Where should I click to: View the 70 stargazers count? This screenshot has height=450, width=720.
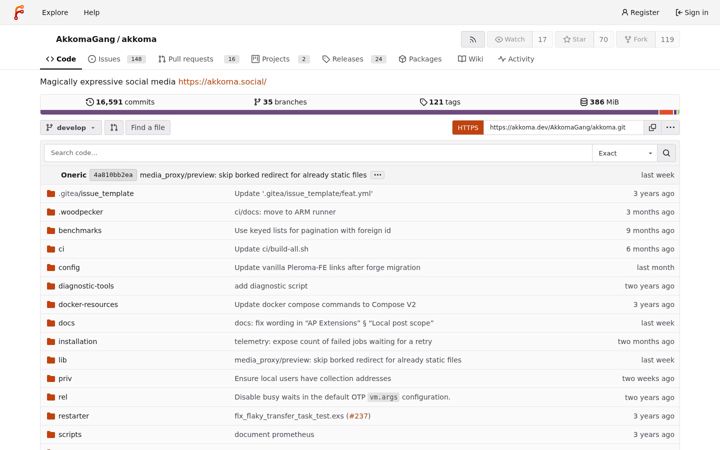603,39
